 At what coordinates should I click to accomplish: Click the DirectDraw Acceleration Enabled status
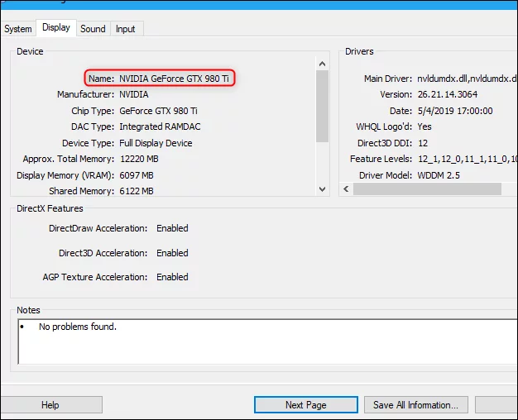pyautogui.click(x=172, y=228)
